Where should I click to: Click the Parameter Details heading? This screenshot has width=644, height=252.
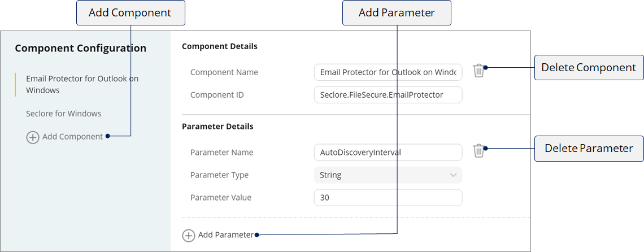coord(217,126)
